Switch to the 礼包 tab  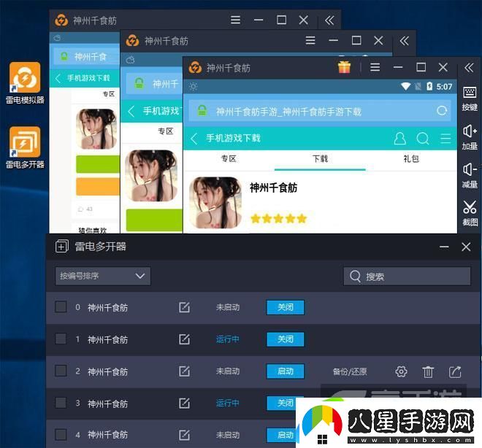pos(411,159)
